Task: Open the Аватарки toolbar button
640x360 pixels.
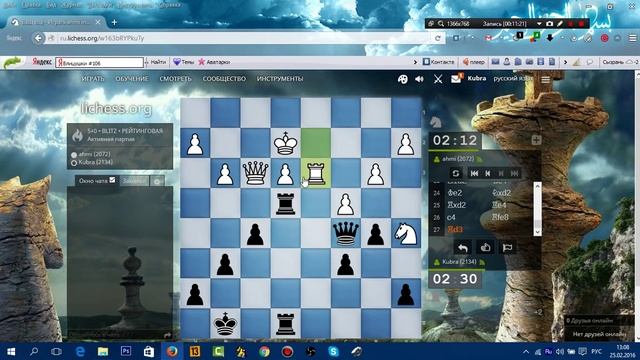Action: coord(214,62)
